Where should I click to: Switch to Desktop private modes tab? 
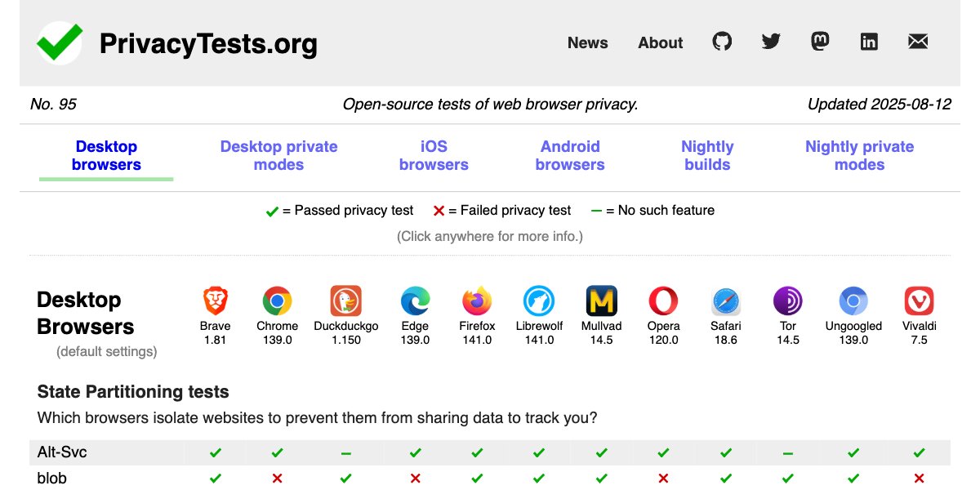click(x=278, y=155)
